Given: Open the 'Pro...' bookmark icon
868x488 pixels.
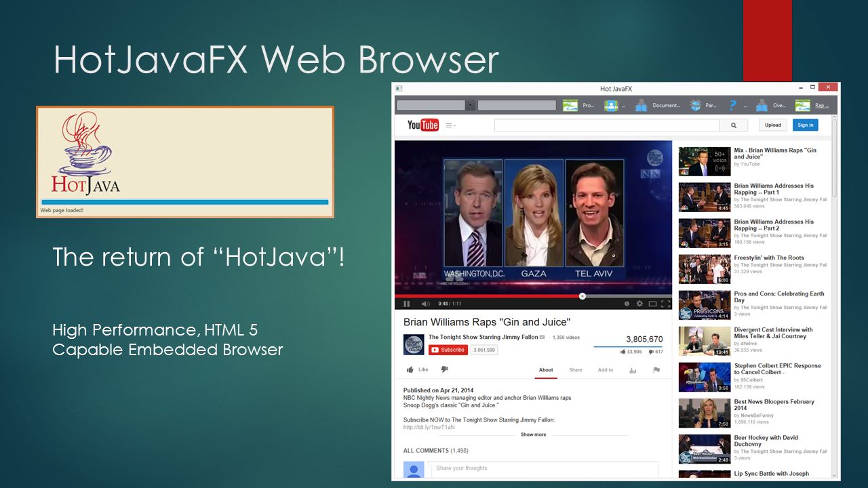Looking at the screenshot, I should point(570,105).
